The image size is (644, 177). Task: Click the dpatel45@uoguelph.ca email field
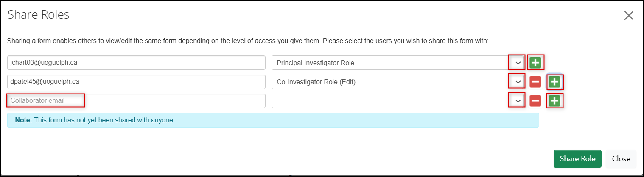coord(136,82)
